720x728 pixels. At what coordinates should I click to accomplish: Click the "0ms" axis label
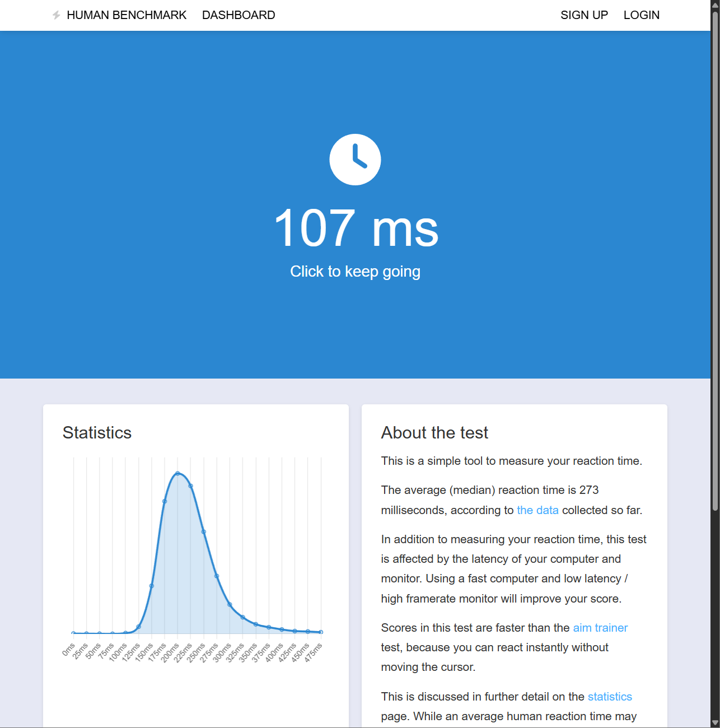tap(68, 650)
